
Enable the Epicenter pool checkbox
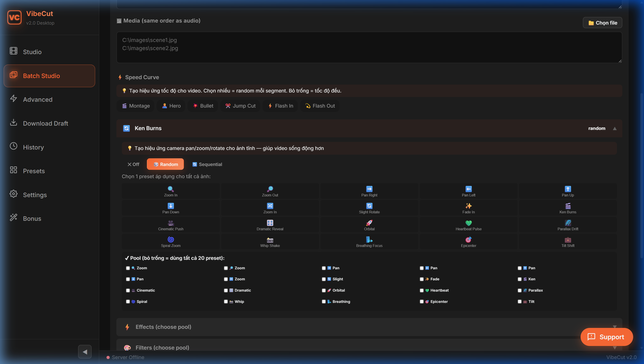[x=422, y=302]
